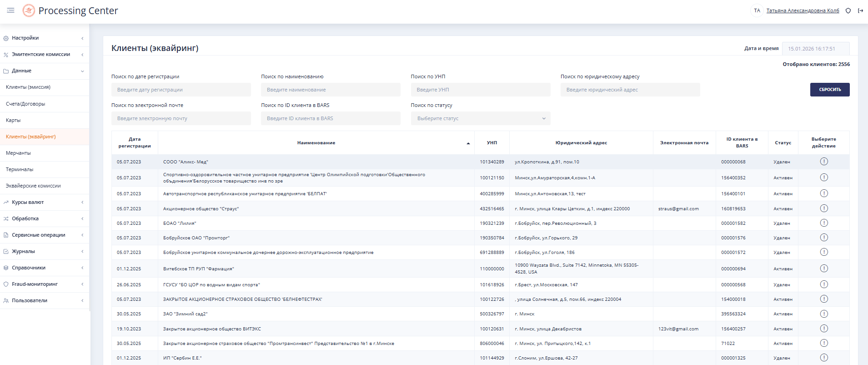The height and width of the screenshot is (365, 868).
Task: Click the hamburger menu icon
Action: [x=10, y=10]
